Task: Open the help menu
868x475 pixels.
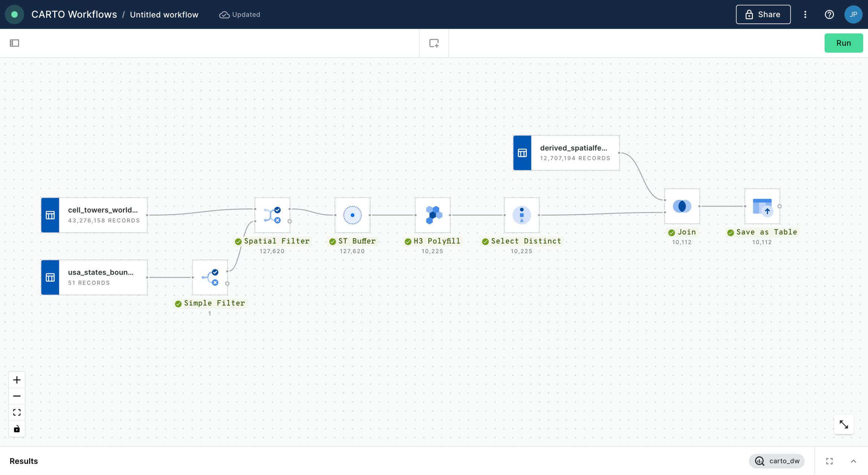Action: pos(829,14)
